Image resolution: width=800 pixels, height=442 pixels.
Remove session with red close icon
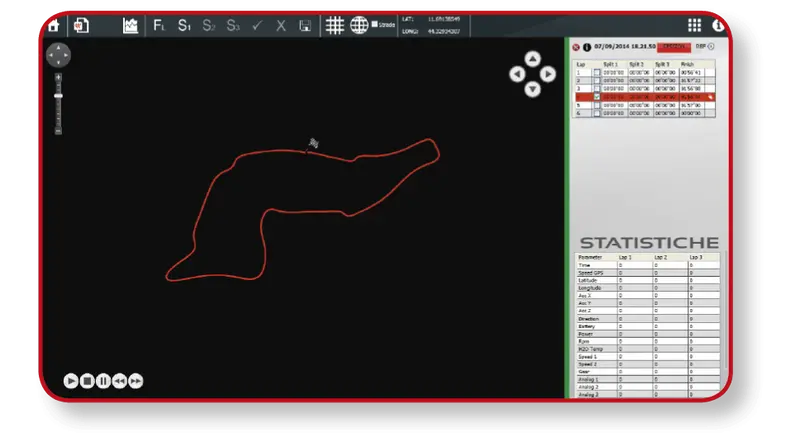[576, 47]
